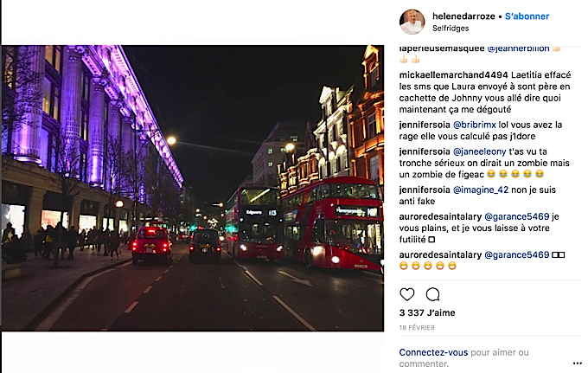
Task: Open helenedarroze's profile avatar picture
Action: (412, 22)
